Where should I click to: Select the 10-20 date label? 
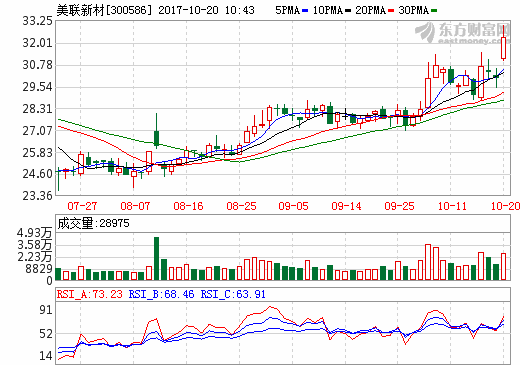pyautogui.click(x=505, y=206)
